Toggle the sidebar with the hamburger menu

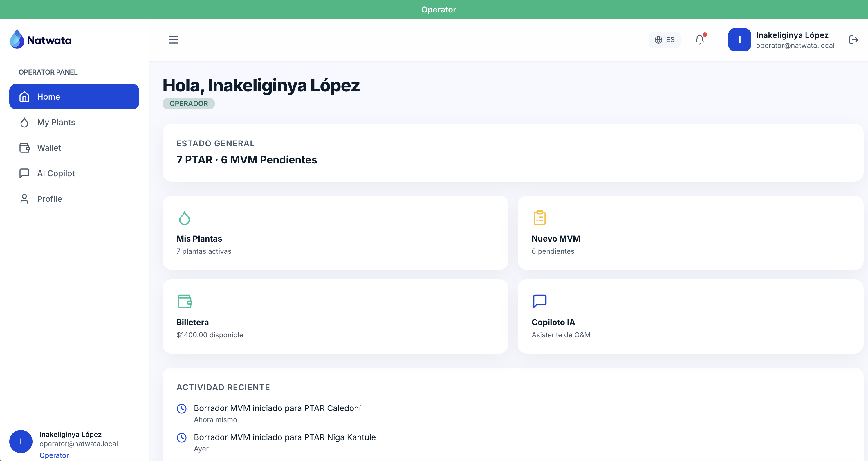click(x=173, y=40)
